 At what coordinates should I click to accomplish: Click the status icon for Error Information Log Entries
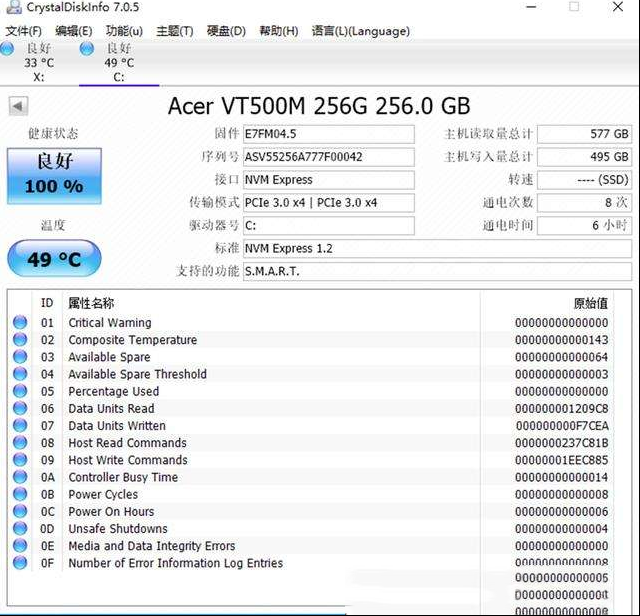coord(20,563)
